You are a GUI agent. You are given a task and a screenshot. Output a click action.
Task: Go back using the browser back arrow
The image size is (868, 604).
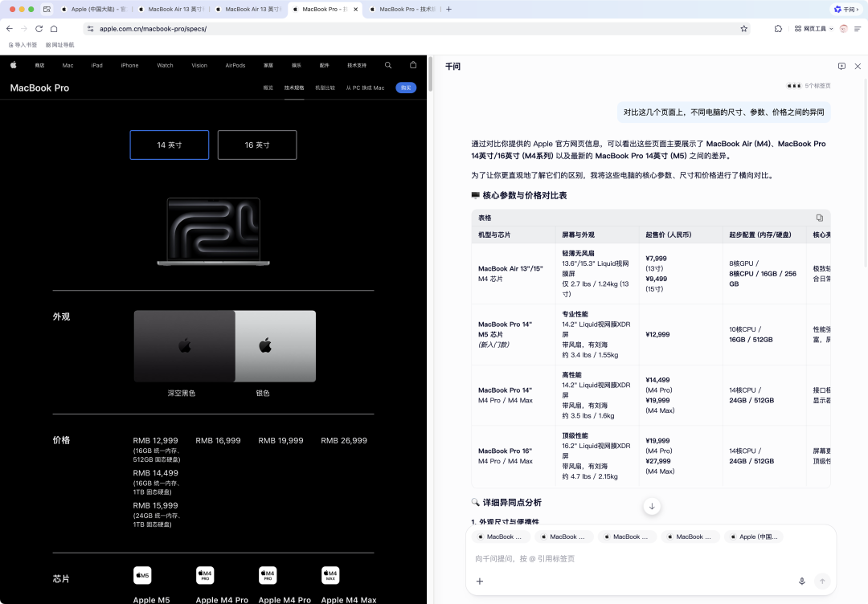(x=10, y=29)
